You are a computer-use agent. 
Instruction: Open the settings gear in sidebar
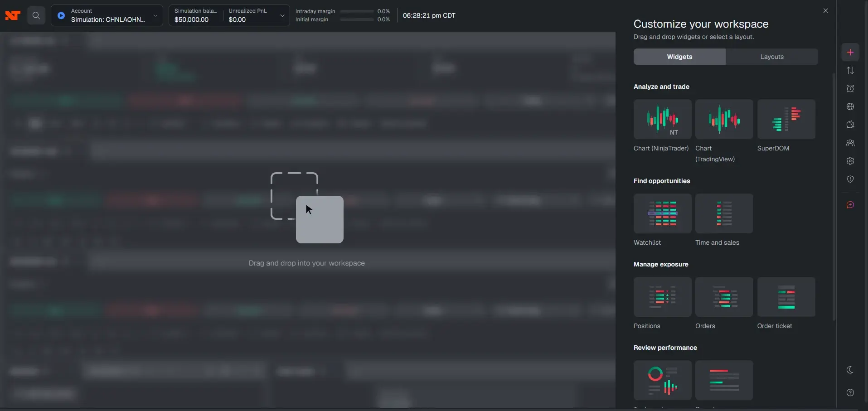click(x=850, y=161)
